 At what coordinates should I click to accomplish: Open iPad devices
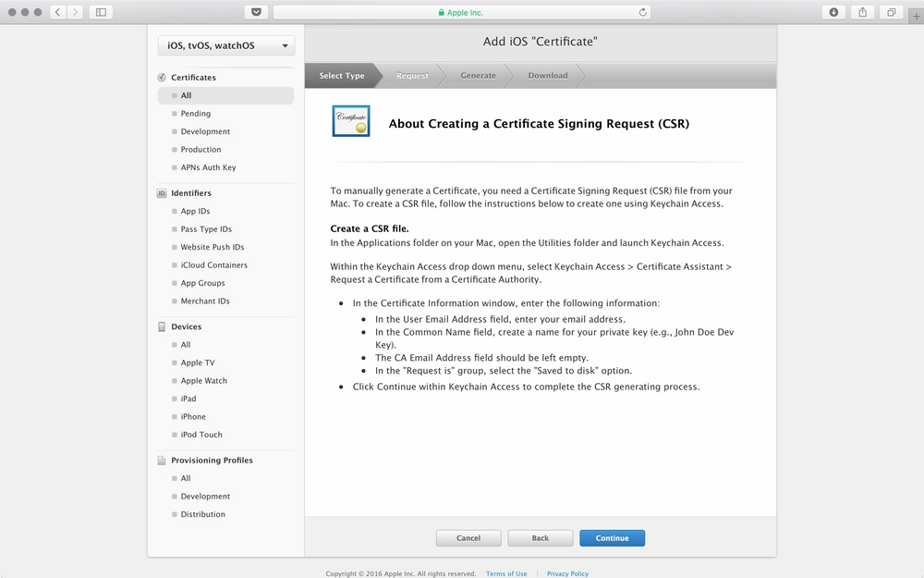[x=188, y=399]
